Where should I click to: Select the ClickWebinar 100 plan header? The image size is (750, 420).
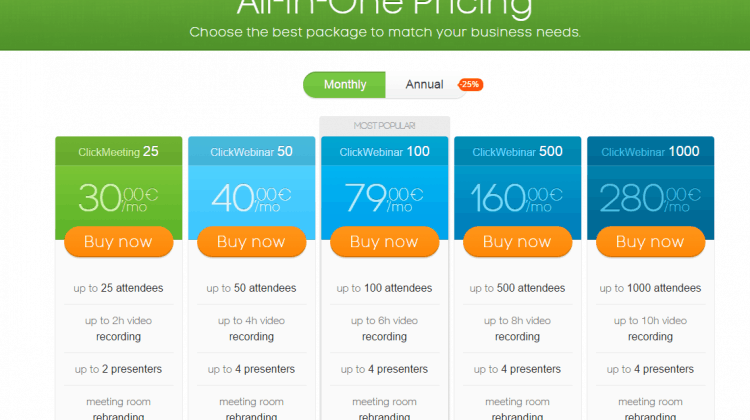[385, 152]
